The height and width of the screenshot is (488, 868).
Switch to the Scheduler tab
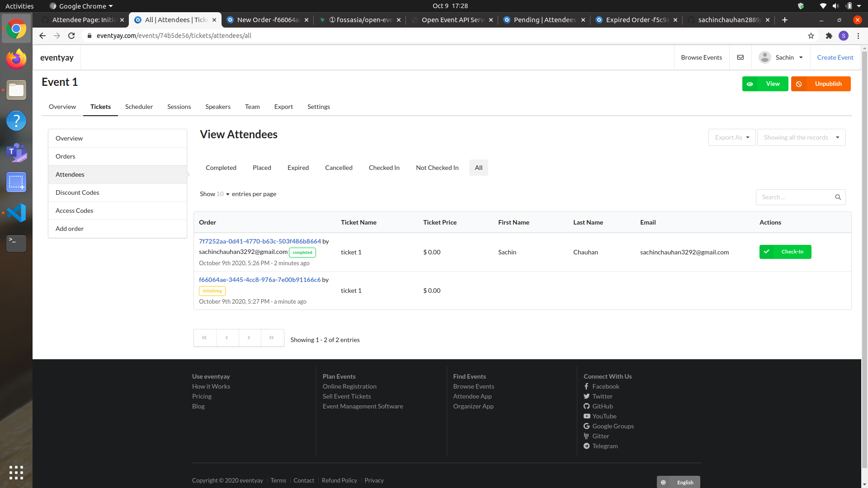click(139, 107)
